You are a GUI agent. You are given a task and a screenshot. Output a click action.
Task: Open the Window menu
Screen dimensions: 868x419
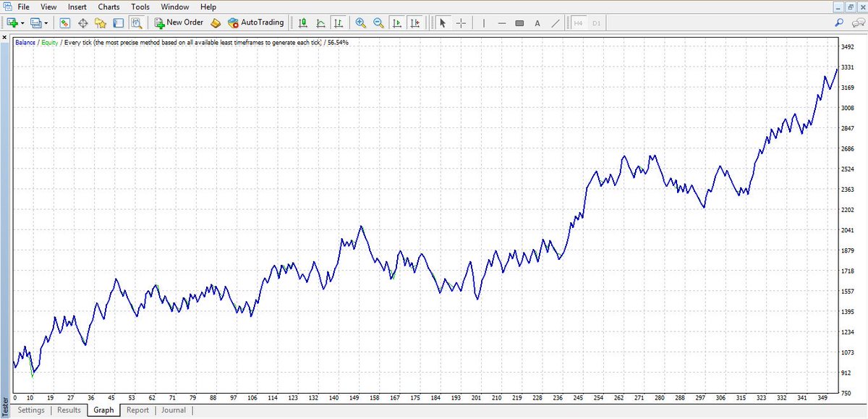coord(175,7)
